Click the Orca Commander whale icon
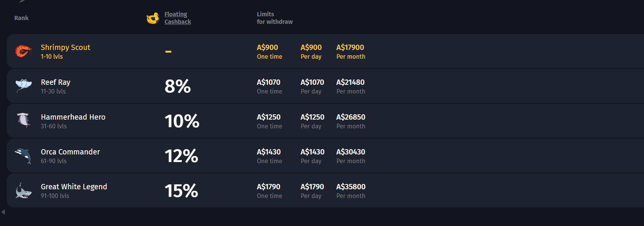 pos(23,156)
